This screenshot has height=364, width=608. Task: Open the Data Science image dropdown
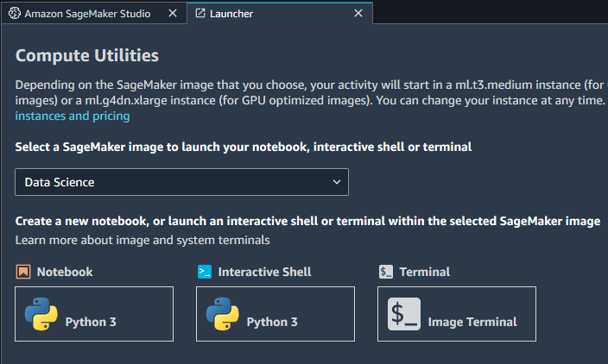[x=181, y=182]
